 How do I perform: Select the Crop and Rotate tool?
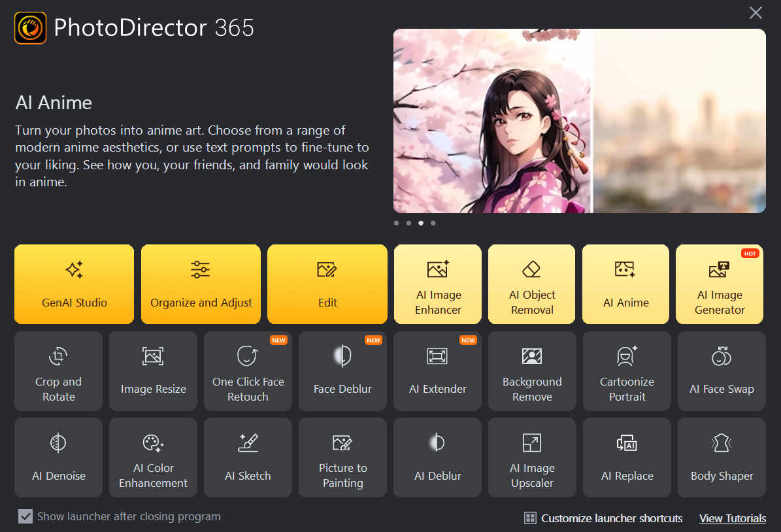pos(58,371)
